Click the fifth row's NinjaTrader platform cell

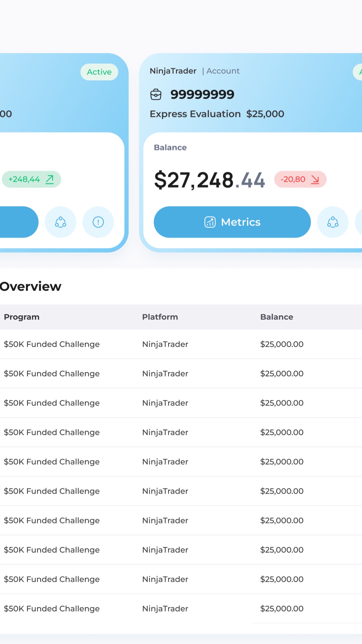(x=165, y=462)
